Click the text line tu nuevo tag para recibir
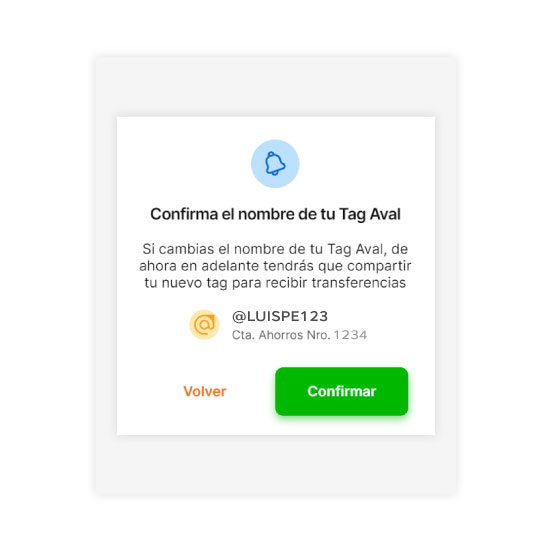The width and height of the screenshot is (550, 550). 275,283
